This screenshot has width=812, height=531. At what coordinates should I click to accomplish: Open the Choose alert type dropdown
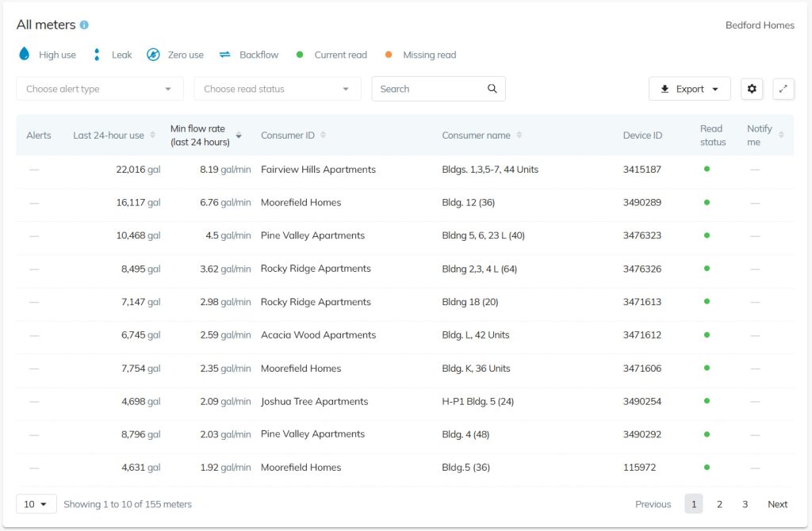[99, 89]
